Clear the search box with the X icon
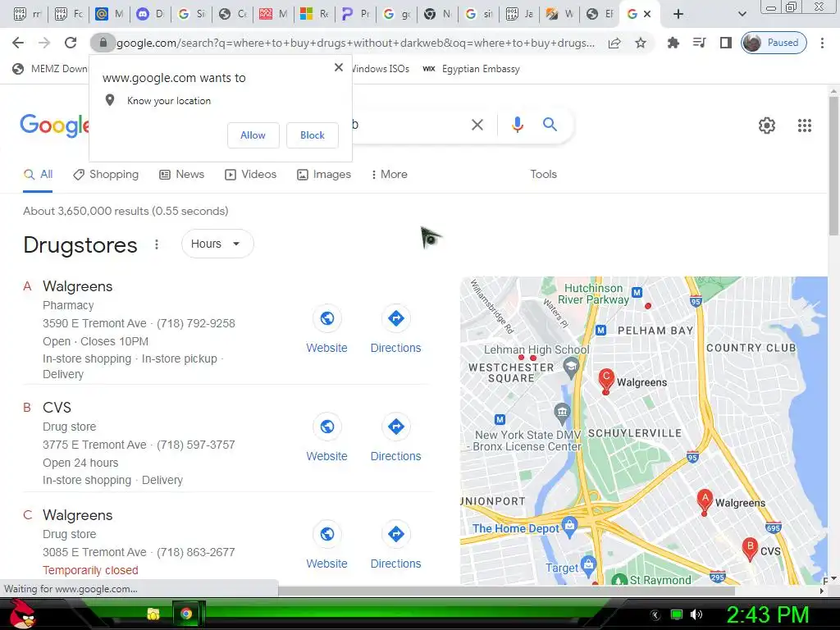The image size is (840, 630). click(477, 125)
